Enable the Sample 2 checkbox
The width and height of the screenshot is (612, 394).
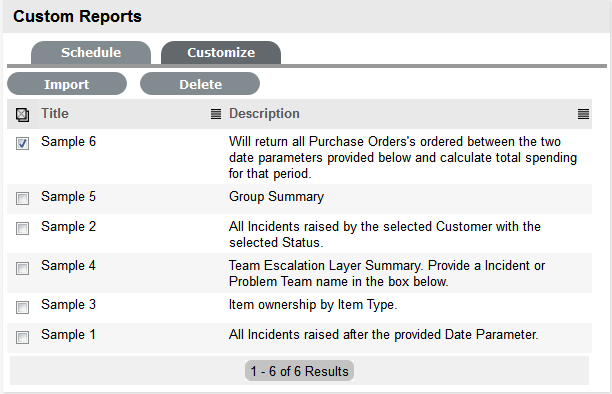tap(22, 228)
